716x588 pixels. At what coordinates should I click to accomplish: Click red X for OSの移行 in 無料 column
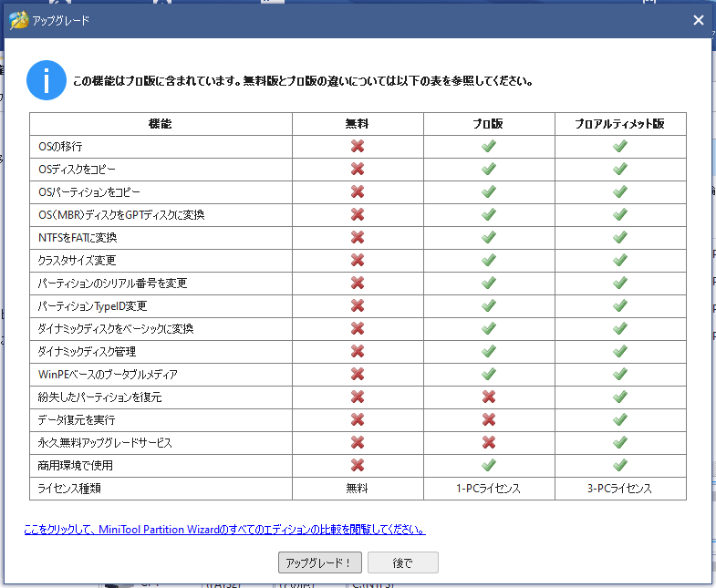click(x=358, y=146)
